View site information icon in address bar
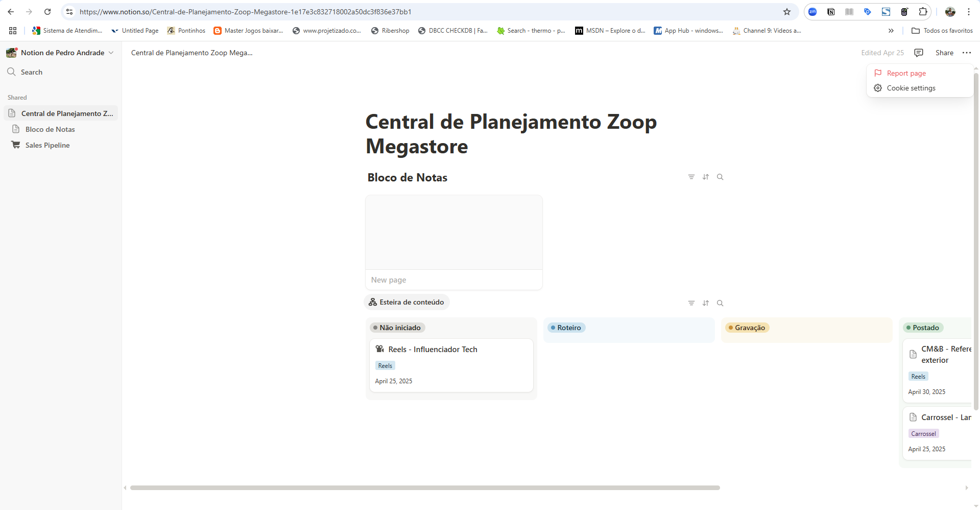 pyautogui.click(x=69, y=12)
